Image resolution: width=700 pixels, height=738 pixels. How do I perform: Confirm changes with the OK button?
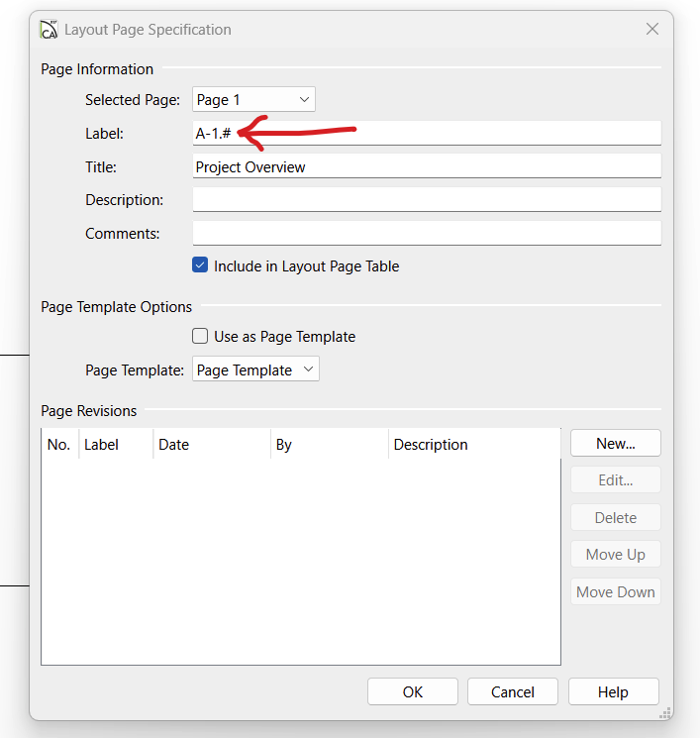point(413,691)
